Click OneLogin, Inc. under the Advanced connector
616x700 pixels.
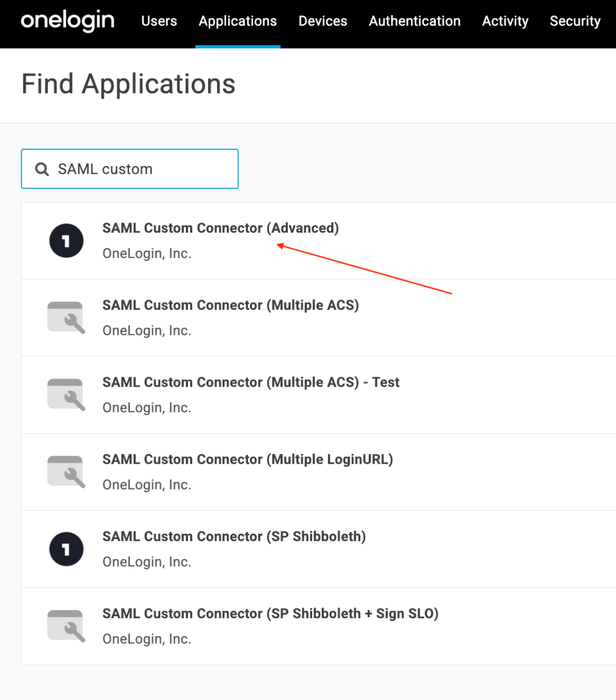coord(147,254)
